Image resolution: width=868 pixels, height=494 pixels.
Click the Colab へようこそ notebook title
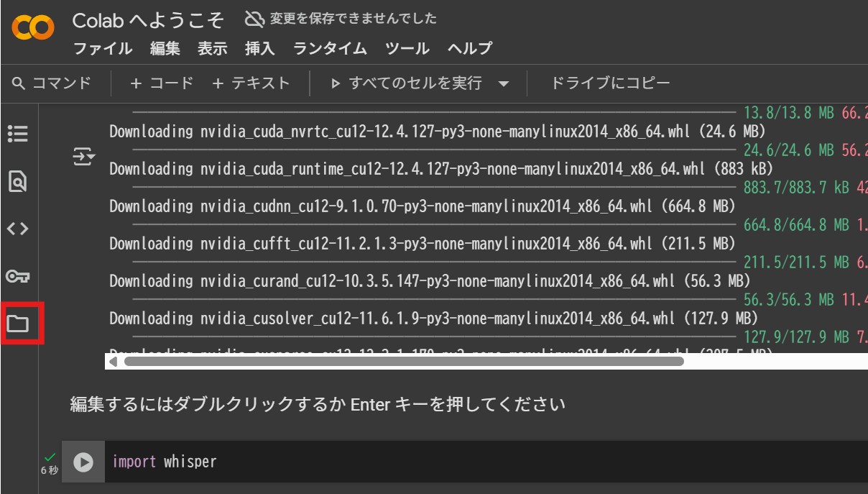tap(148, 20)
